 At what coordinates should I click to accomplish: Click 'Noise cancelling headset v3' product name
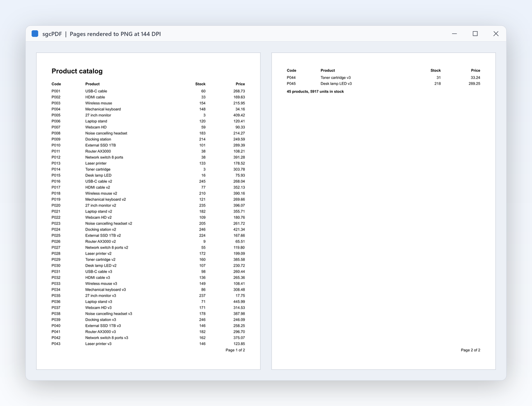(x=108, y=314)
